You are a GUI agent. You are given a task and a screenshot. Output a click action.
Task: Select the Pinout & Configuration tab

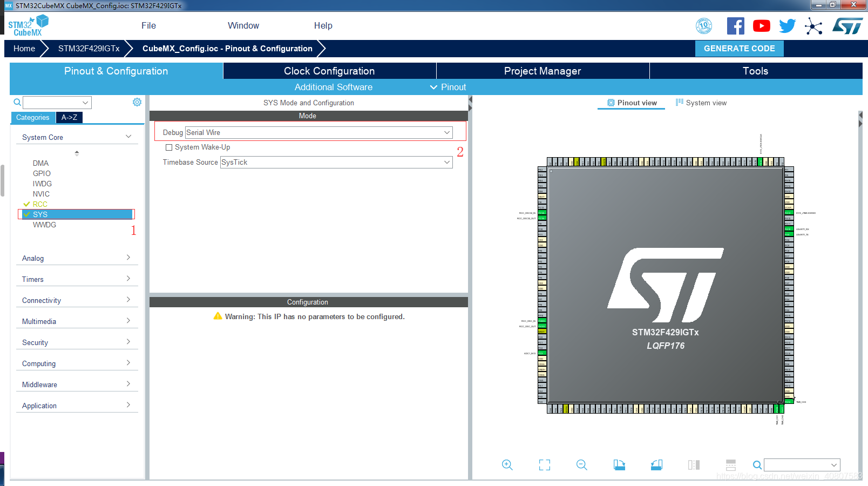point(116,71)
